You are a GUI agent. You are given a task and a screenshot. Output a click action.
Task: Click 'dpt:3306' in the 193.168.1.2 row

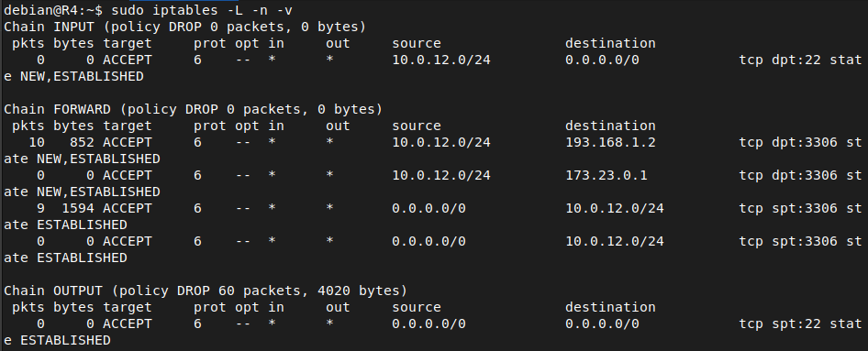point(805,143)
